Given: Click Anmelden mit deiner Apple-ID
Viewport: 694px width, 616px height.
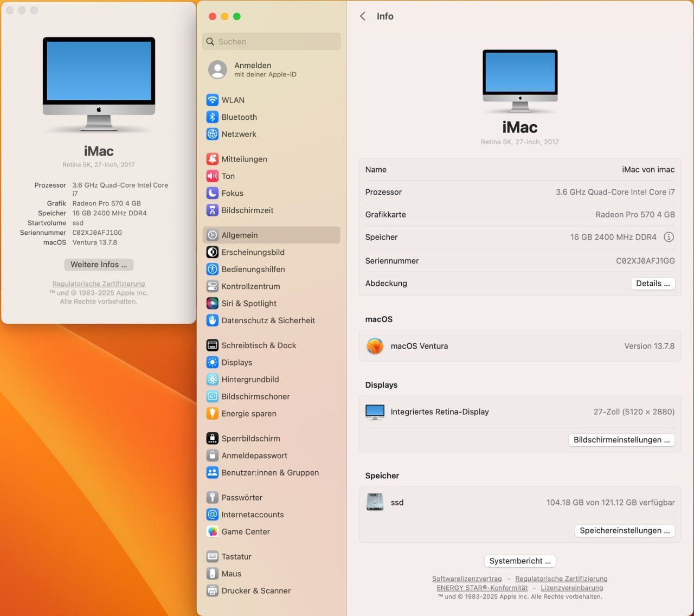Looking at the screenshot, I should (253, 69).
